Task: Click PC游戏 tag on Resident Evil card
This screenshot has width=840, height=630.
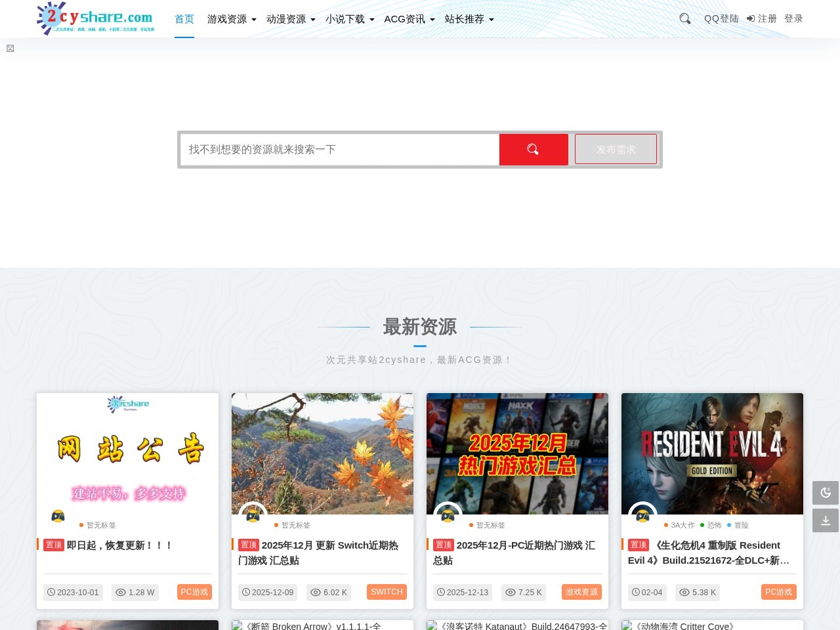Action: [779, 592]
